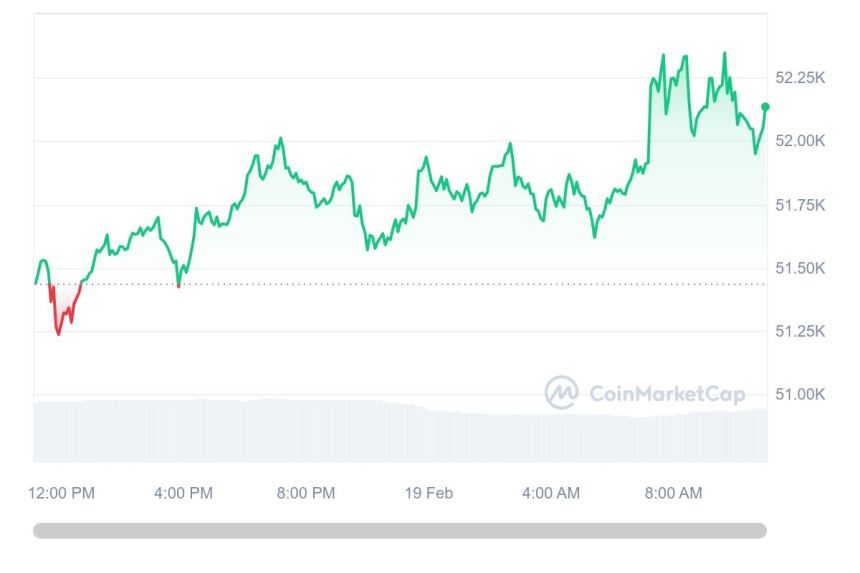
Task: Click the grey volume bars area under chart
Action: point(300,430)
